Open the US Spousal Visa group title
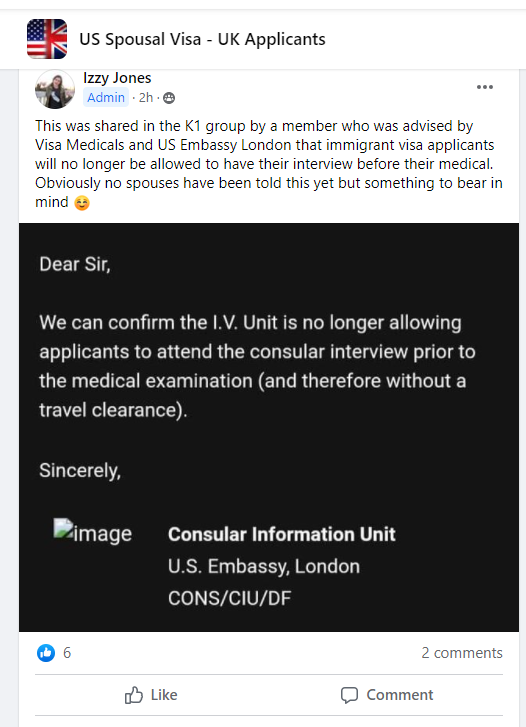This screenshot has height=727, width=526. pyautogui.click(x=202, y=39)
